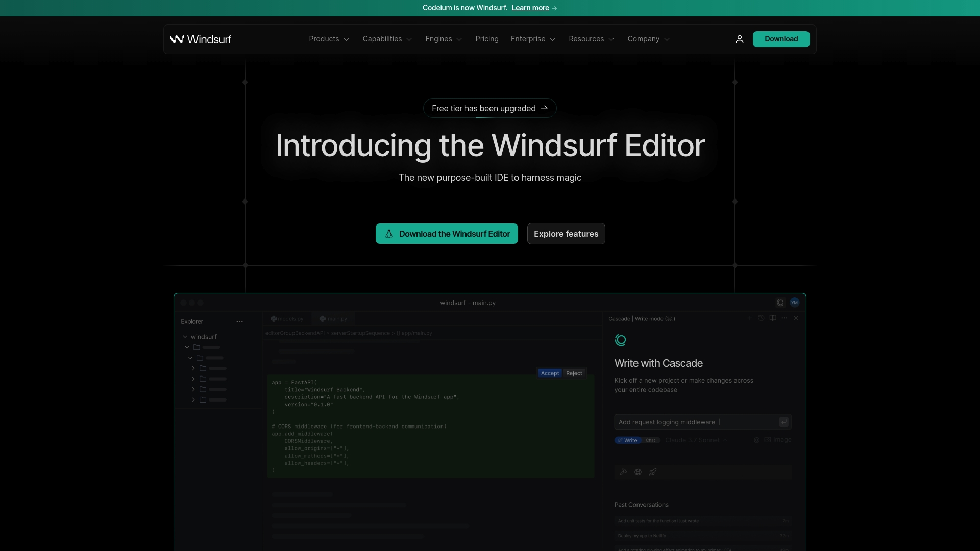Expand the Products menu
Image resolution: width=980 pixels, height=551 pixels.
click(329, 39)
